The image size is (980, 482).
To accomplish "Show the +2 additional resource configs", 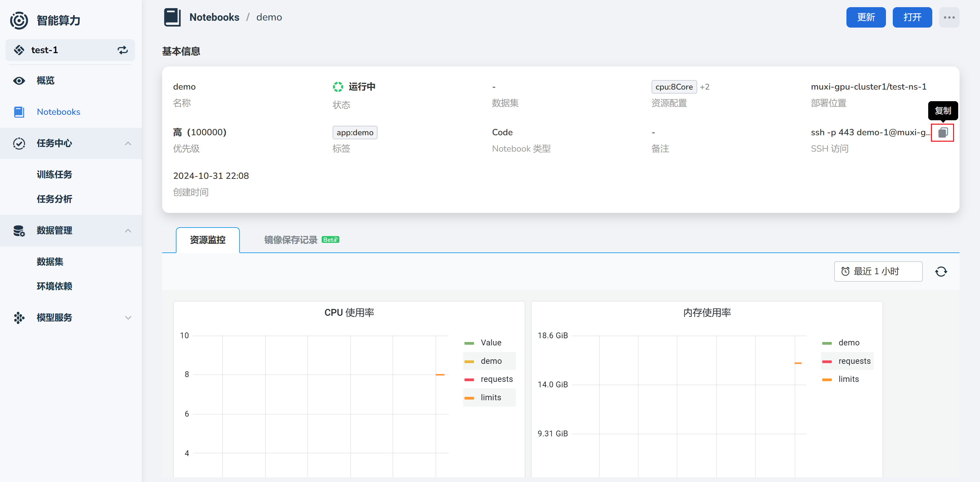I will point(705,87).
